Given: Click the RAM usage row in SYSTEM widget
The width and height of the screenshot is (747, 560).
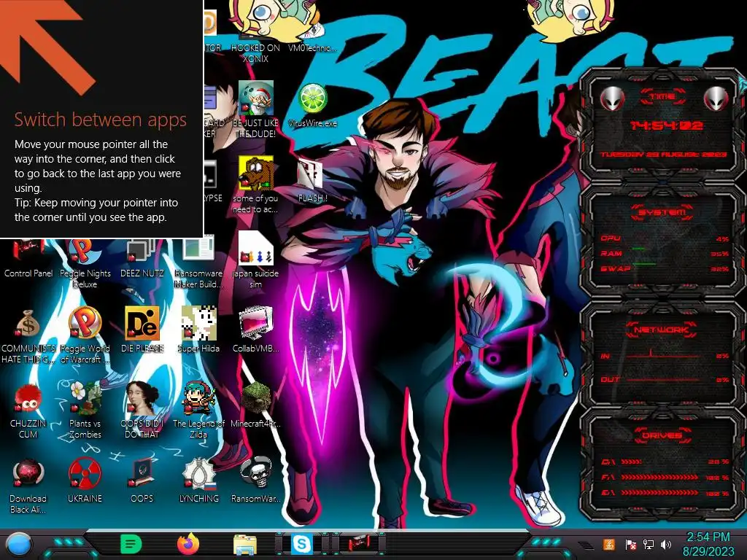Looking at the screenshot, I should (x=665, y=254).
